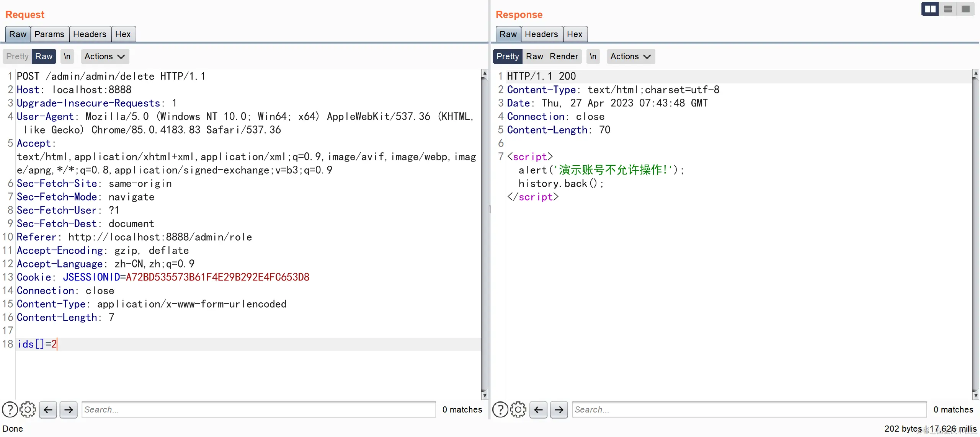Switch to combined tabbed layout view

(x=965, y=9)
